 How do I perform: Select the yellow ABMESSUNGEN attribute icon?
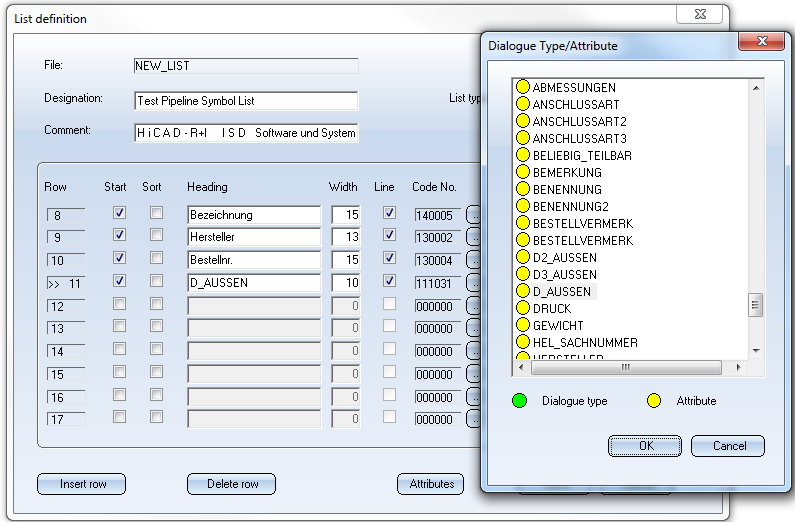click(522, 88)
